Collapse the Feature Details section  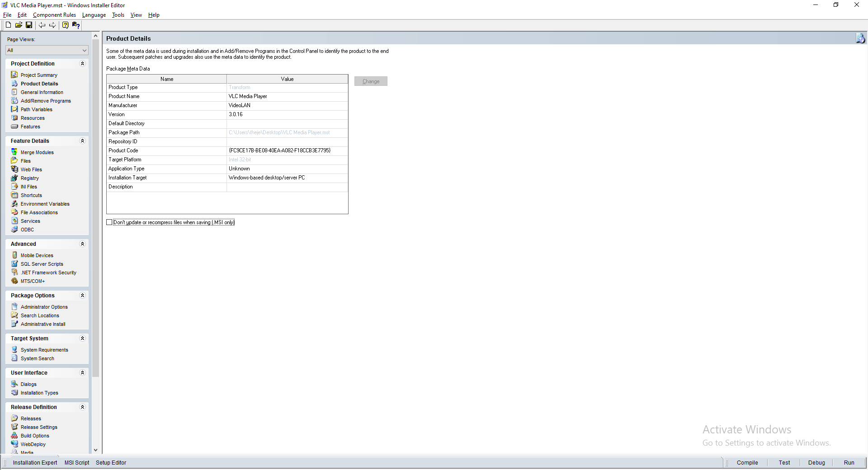[82, 141]
